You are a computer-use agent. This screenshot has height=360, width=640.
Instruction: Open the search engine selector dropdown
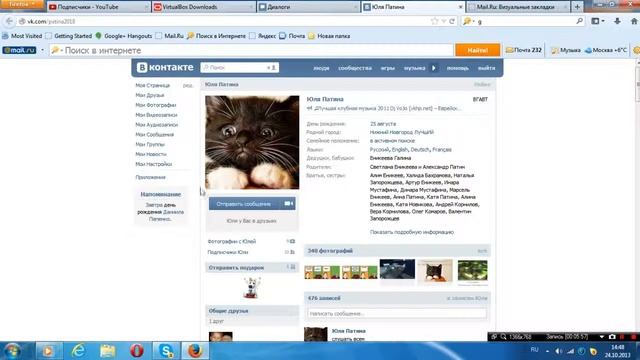[469, 21]
